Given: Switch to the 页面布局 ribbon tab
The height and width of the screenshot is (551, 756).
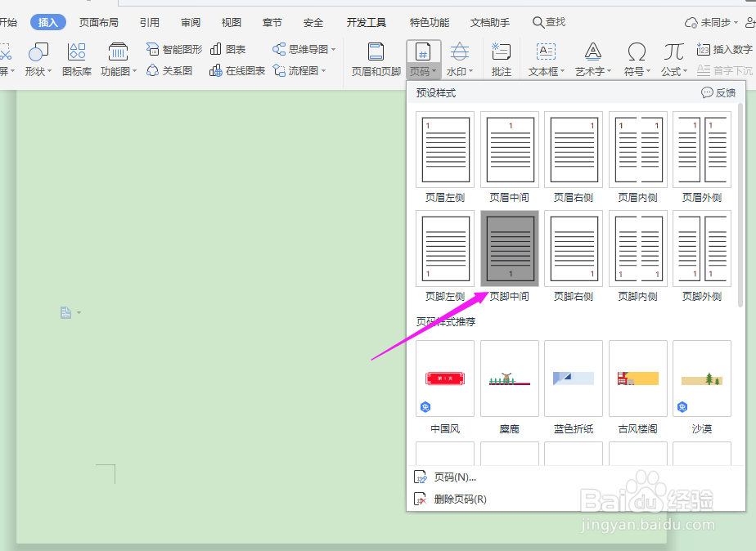Looking at the screenshot, I should 98,22.
